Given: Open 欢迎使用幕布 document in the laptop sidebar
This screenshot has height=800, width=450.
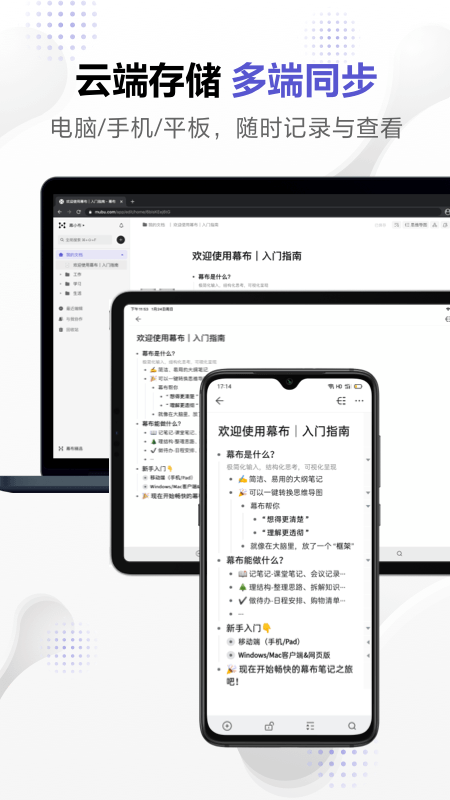Looking at the screenshot, I should [x=92, y=265].
